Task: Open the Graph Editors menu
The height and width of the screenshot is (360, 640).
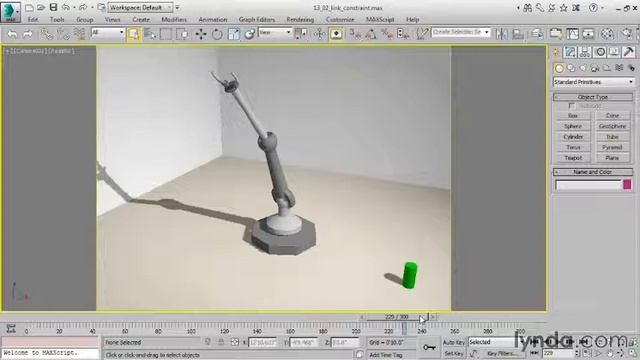Action: point(257,19)
